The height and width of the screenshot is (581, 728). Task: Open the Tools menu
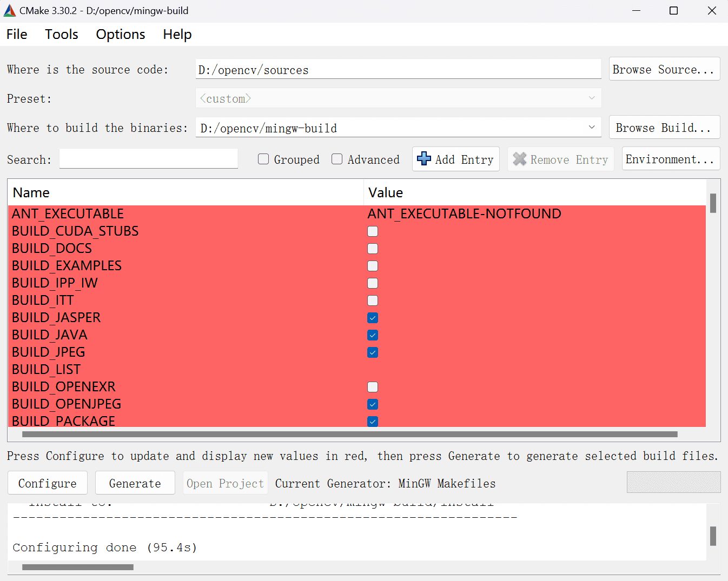pyautogui.click(x=62, y=34)
